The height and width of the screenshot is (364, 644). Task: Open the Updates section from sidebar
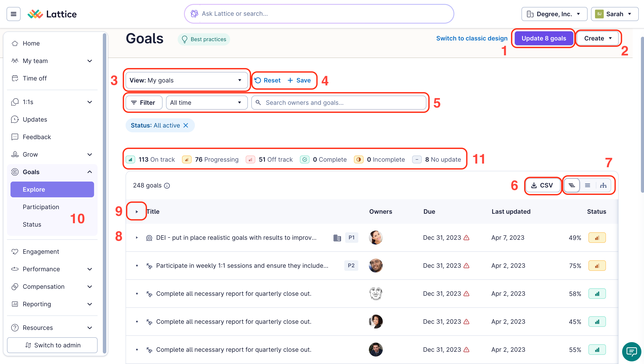pyautogui.click(x=35, y=119)
